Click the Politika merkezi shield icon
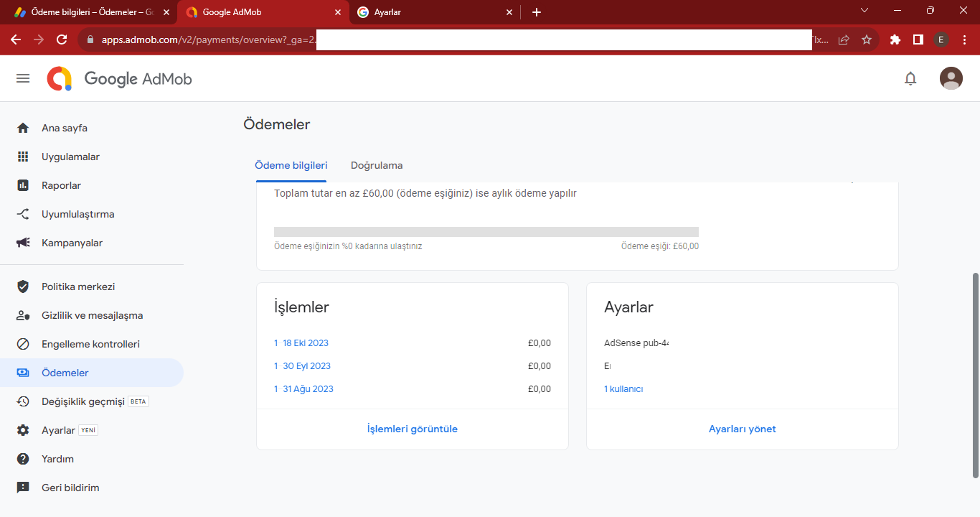Viewport: 980px width, 517px height. 23,287
